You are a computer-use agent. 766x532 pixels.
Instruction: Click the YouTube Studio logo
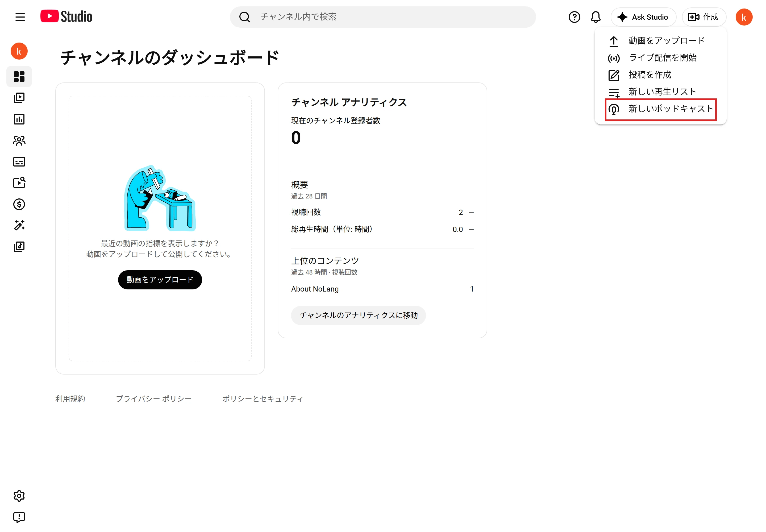coord(66,17)
